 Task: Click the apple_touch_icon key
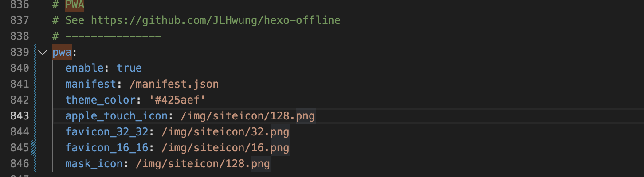(116, 116)
